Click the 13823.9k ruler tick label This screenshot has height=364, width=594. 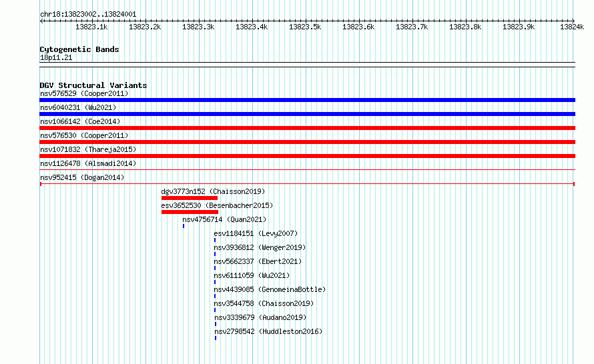519,27
